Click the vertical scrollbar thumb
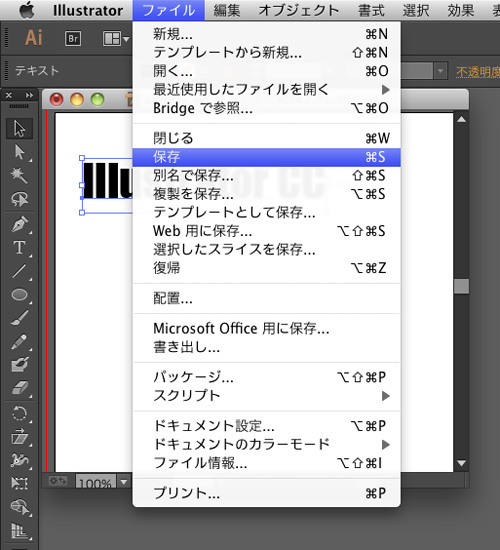The image size is (500, 550). [461, 286]
